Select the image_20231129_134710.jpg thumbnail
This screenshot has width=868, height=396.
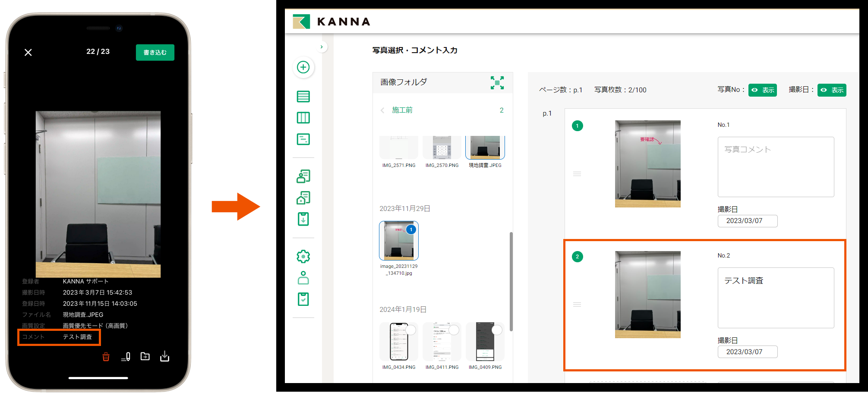tap(398, 241)
